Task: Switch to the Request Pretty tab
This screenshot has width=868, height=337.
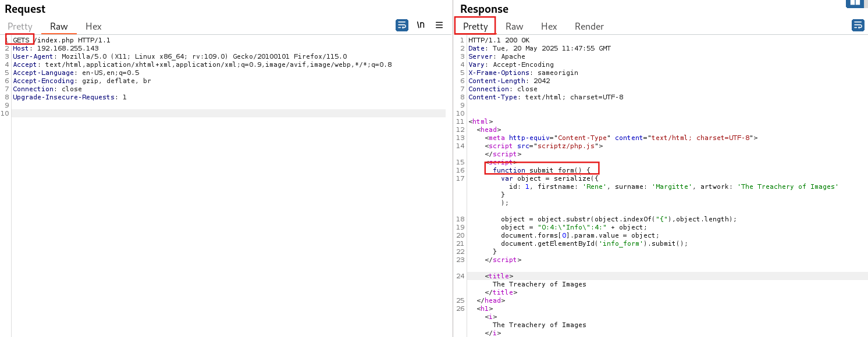Action: [20, 26]
